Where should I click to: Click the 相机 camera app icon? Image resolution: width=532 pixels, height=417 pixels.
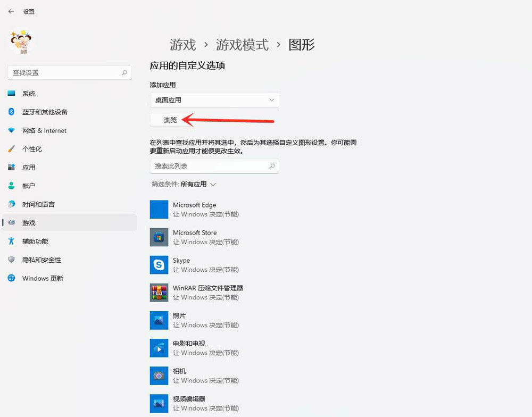159,376
